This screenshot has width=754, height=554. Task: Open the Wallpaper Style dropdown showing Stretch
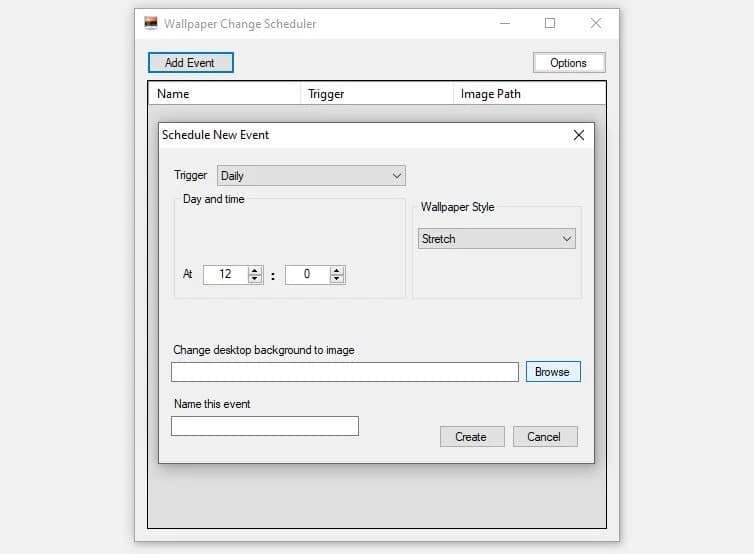click(497, 239)
